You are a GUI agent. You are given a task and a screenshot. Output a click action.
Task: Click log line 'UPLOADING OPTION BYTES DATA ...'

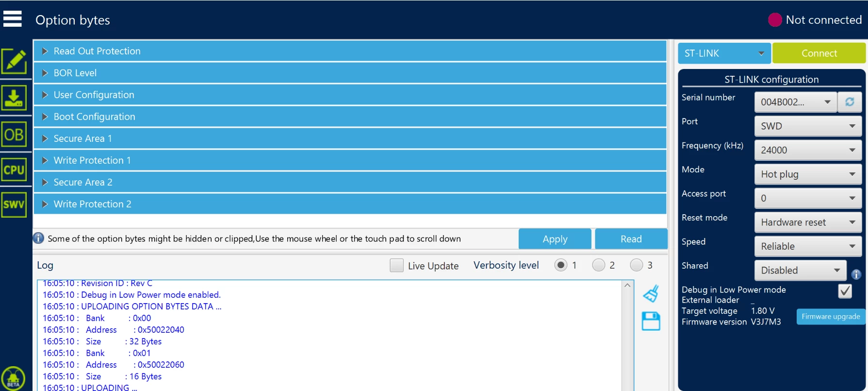132,306
